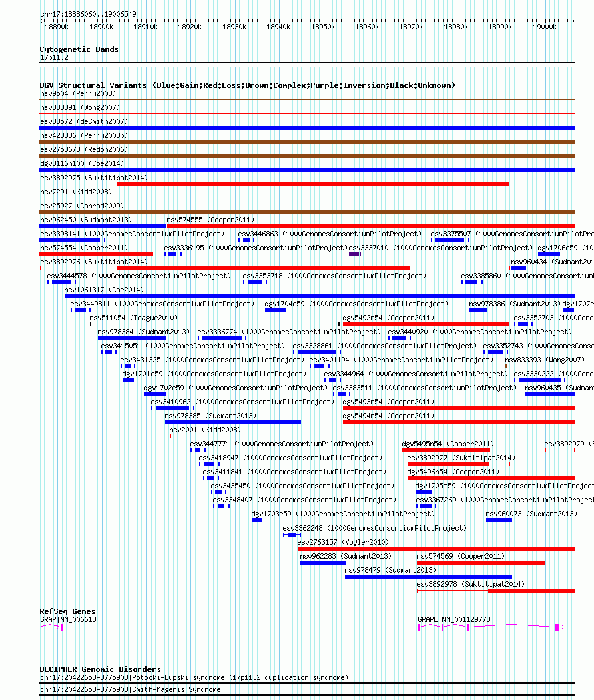This screenshot has height=700, width=594.
Task: Click the blue bar under nsv962450 (Sudmant2013)
Action: [x=102, y=226]
